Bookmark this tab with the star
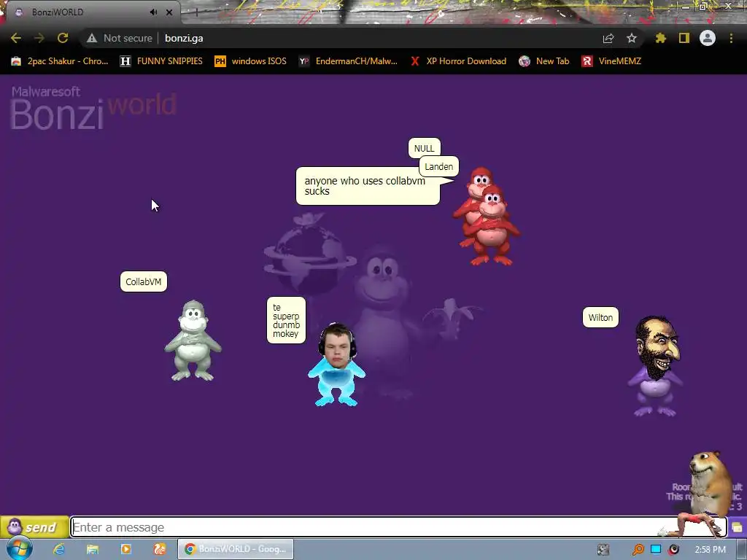Screen dimensions: 747x560 tap(632, 38)
